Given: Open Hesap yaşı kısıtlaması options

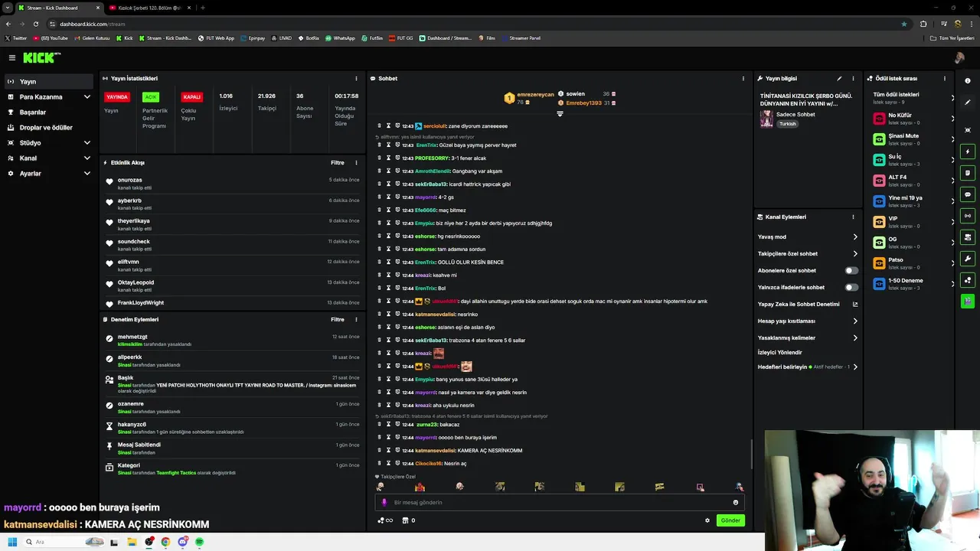Looking at the screenshot, I should pyautogui.click(x=855, y=321).
